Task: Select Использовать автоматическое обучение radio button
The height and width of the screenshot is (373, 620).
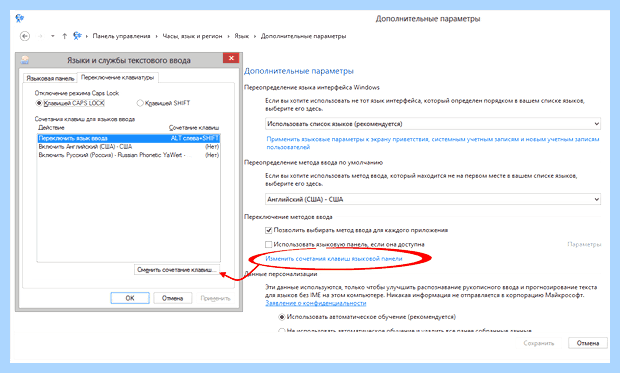Action: click(x=282, y=317)
